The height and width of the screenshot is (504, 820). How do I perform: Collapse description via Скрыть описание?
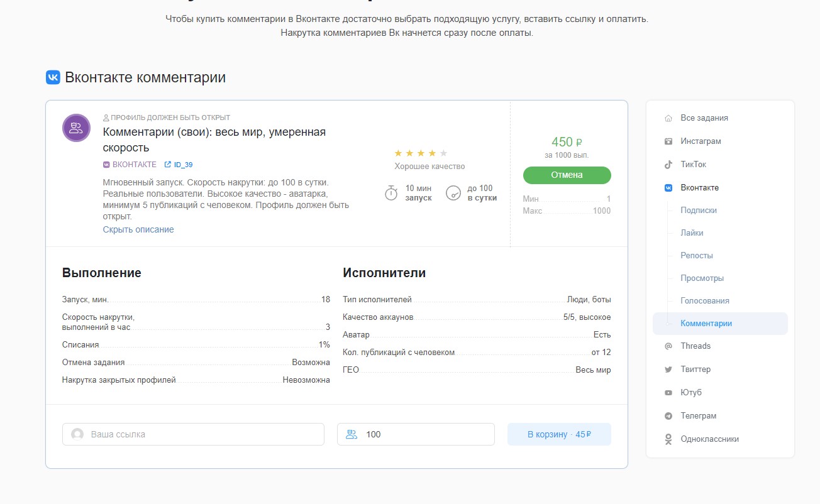(x=138, y=229)
